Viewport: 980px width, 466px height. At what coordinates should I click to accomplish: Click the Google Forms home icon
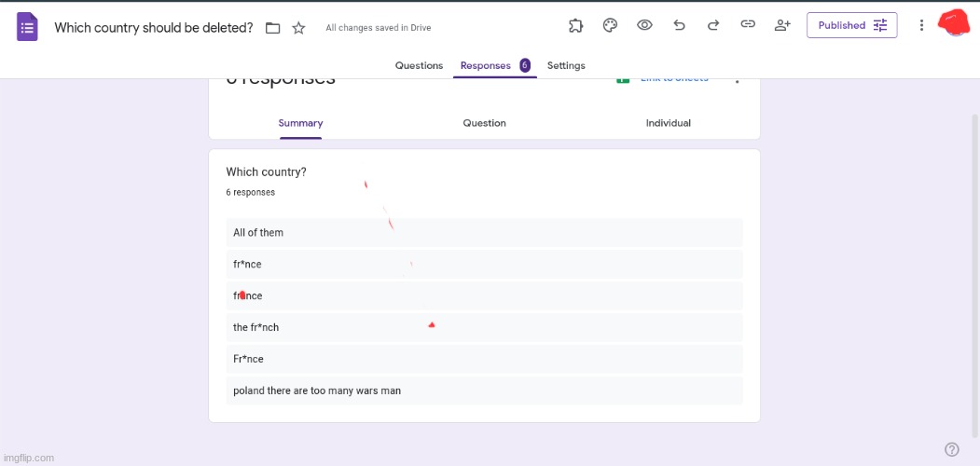tap(27, 27)
